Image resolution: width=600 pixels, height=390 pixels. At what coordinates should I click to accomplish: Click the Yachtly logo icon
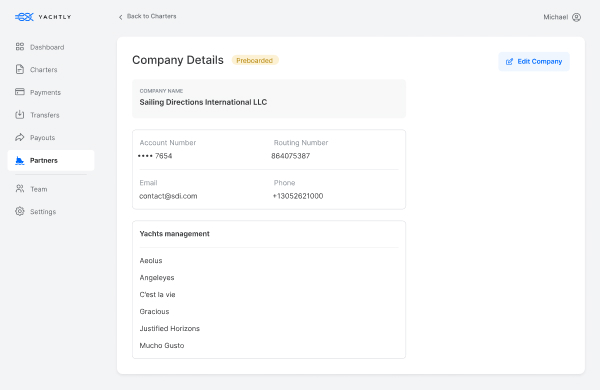(x=24, y=17)
